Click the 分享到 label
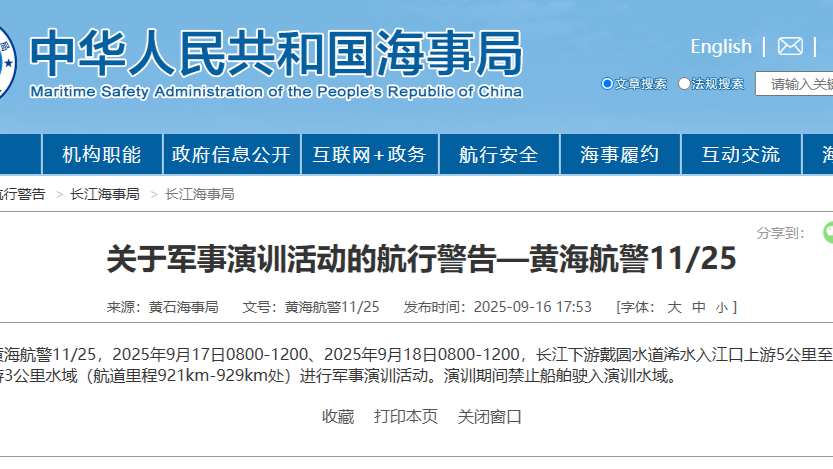The width and height of the screenshot is (833, 469). click(780, 233)
